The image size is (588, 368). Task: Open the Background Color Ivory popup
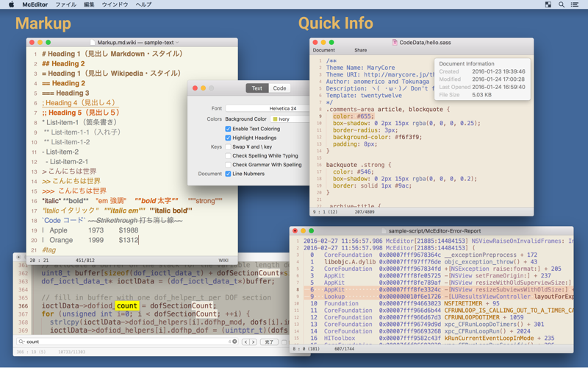pos(290,119)
